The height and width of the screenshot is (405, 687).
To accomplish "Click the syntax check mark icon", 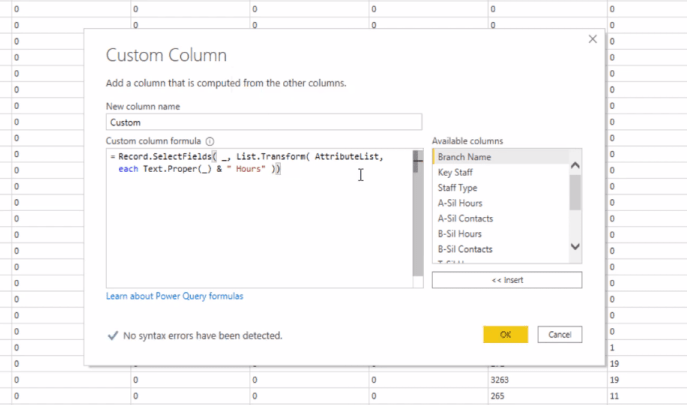I will (x=113, y=336).
